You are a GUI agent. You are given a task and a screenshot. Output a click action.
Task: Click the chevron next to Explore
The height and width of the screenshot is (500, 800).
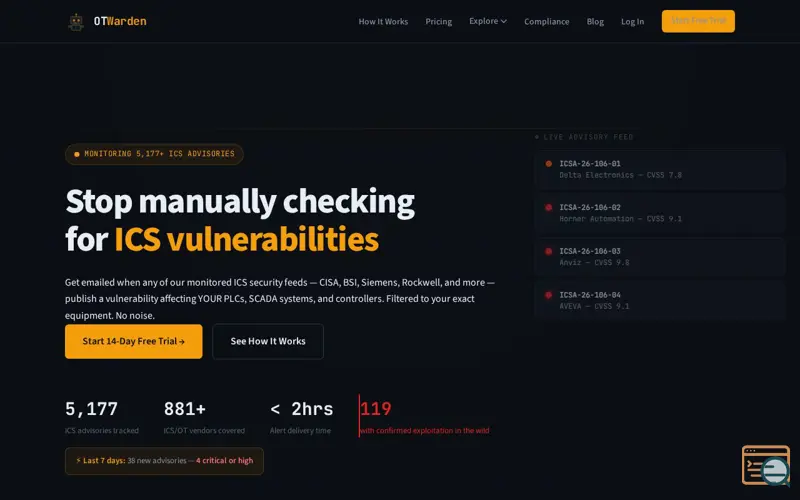pos(504,21)
